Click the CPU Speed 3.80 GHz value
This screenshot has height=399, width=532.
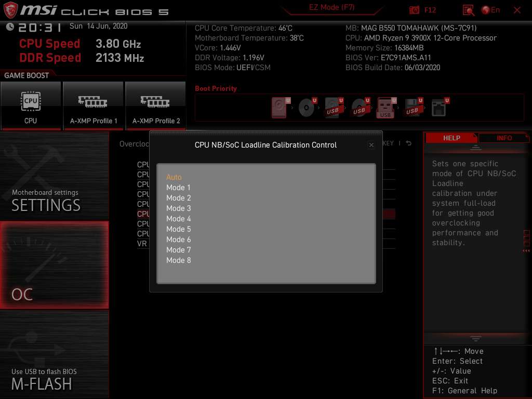pos(118,44)
